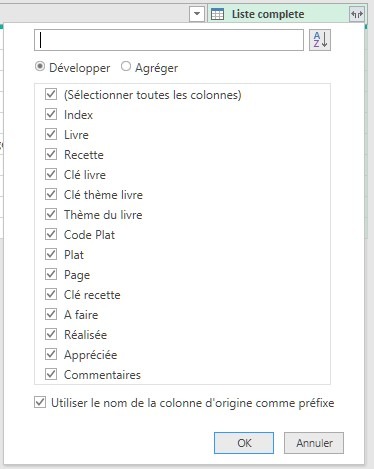The height and width of the screenshot is (469, 374).
Task: Open the column filter dropdown arrow
Action: [x=197, y=14]
